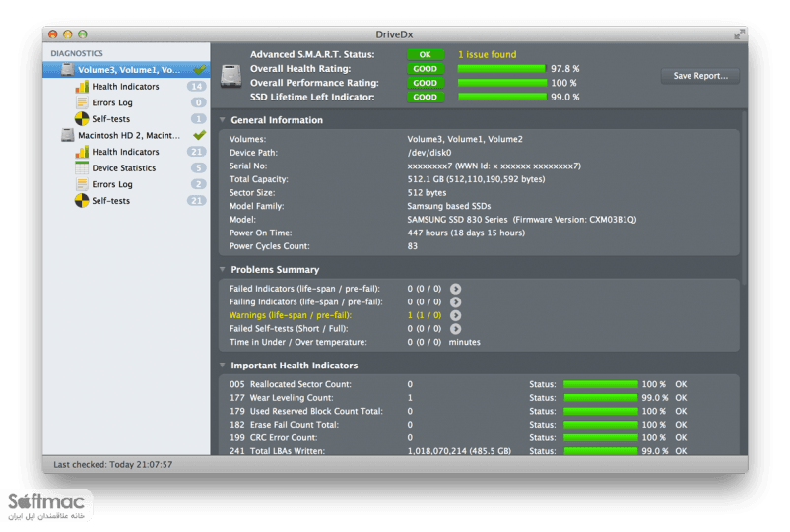Image resolution: width=790 pixels, height=532 pixels.
Task: Click the Reallocated Sector Count status bar
Action: pyautogui.click(x=601, y=384)
